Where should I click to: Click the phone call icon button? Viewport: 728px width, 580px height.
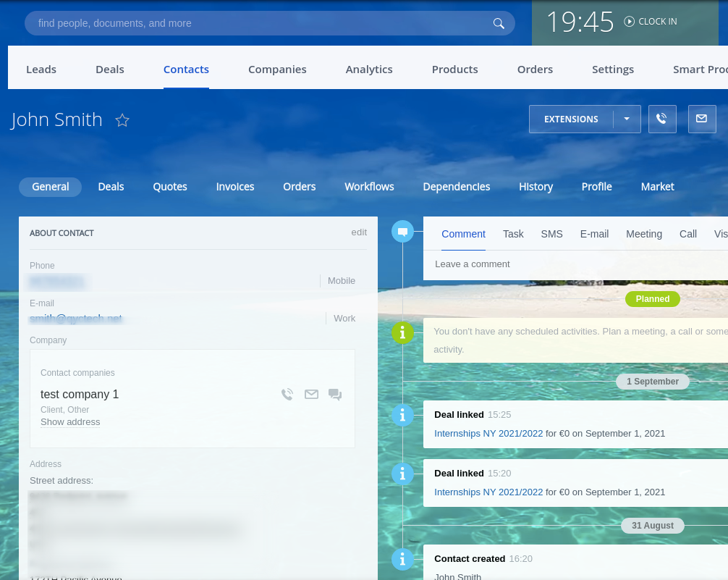coord(662,119)
